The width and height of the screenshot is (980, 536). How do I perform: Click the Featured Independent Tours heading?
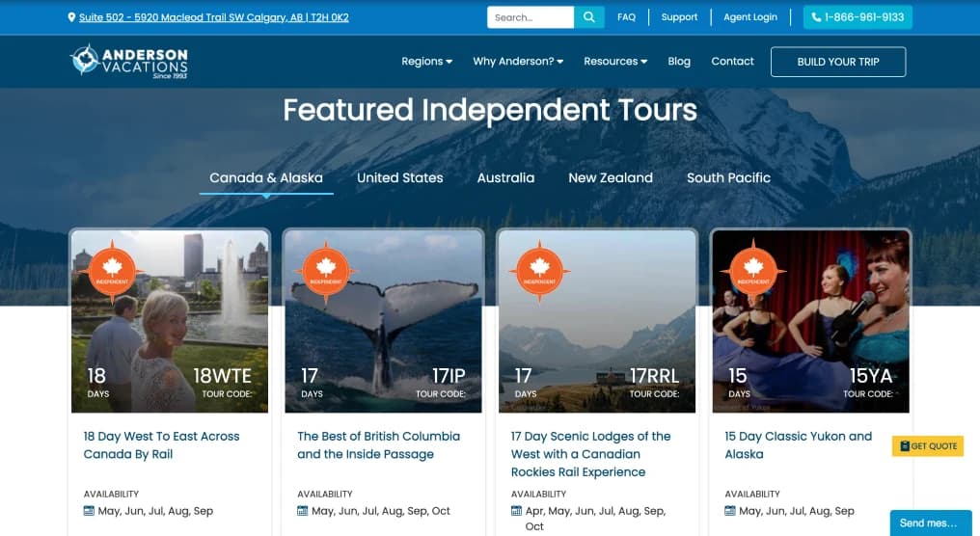point(490,110)
